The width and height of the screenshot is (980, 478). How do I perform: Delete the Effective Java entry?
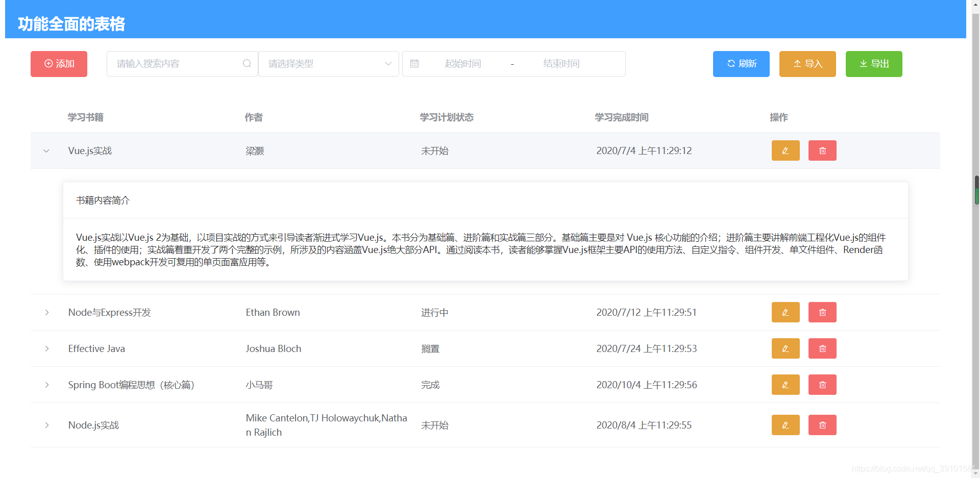point(822,348)
